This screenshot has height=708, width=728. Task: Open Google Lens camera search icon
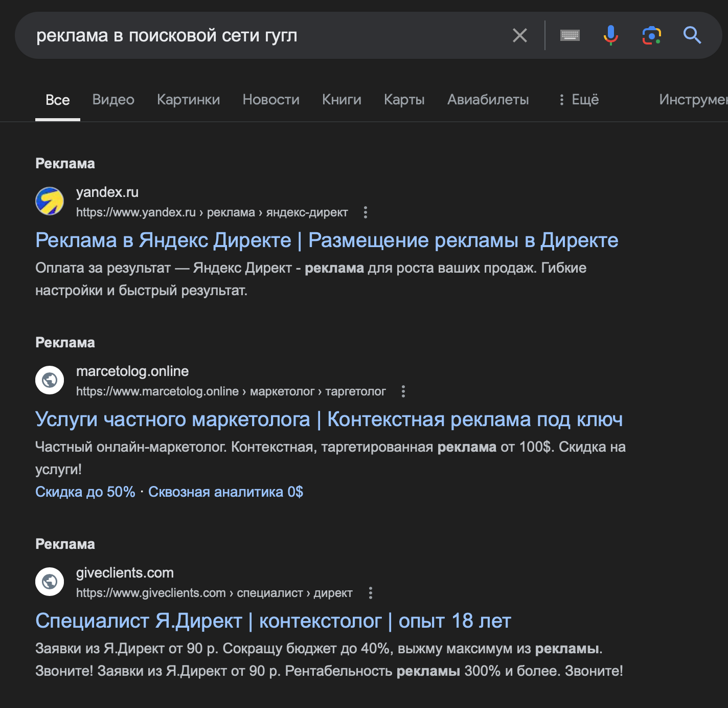pyautogui.click(x=652, y=35)
